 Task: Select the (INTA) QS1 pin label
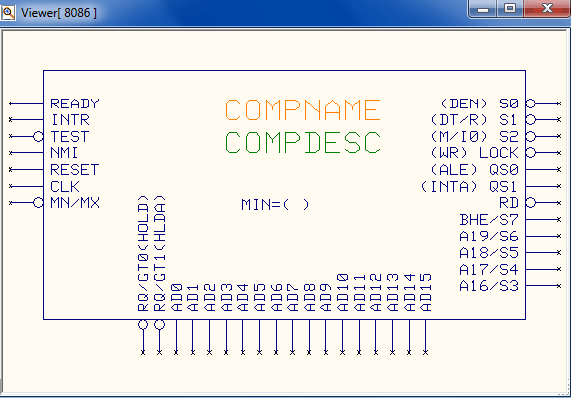click(x=469, y=186)
